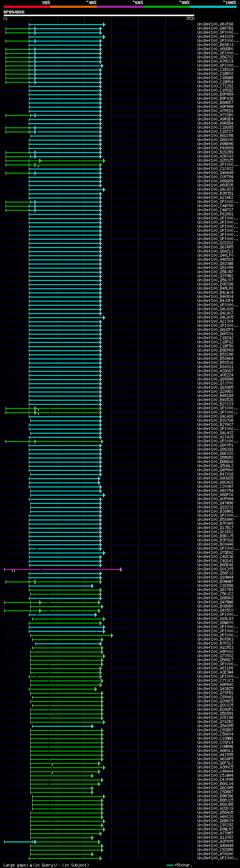
Task: Select the UniRef100_B7FUK5 label
Action: point(215,524)
